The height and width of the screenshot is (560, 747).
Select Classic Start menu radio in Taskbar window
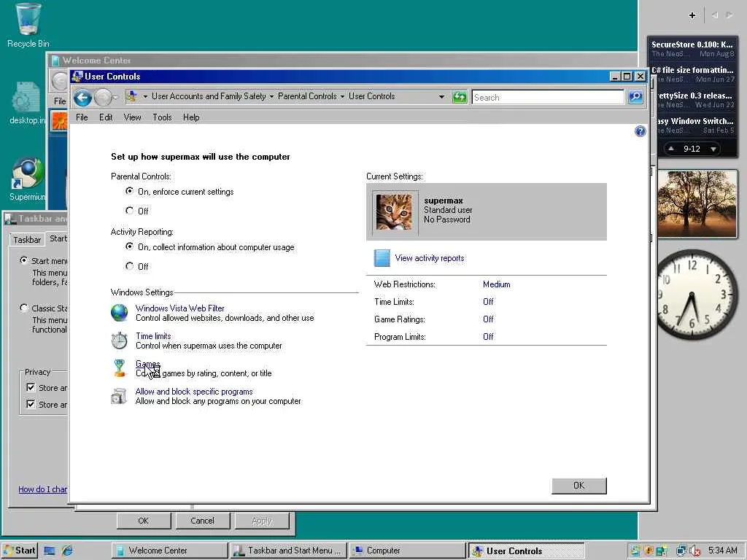pos(24,308)
